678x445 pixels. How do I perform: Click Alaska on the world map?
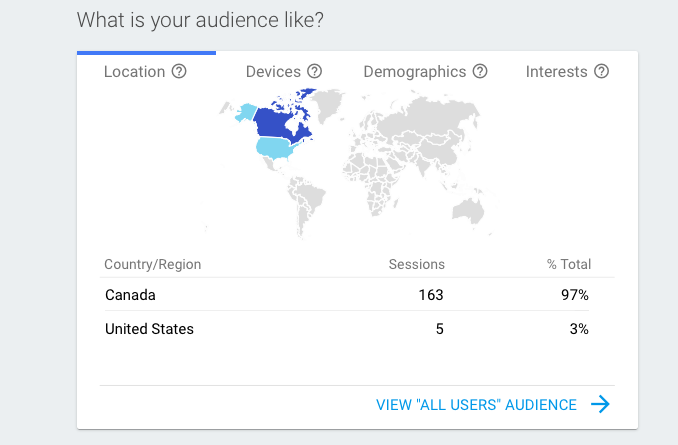pyautogui.click(x=243, y=111)
